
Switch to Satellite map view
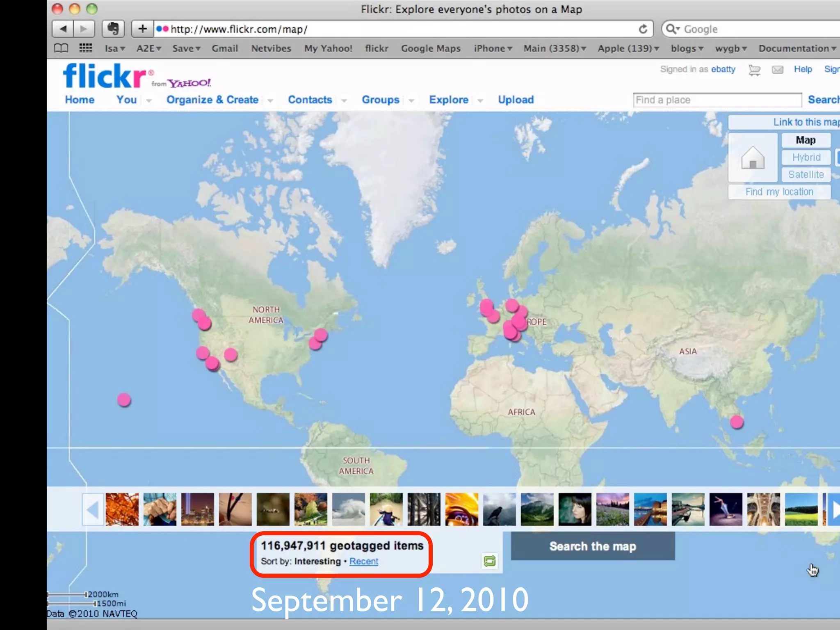point(806,175)
